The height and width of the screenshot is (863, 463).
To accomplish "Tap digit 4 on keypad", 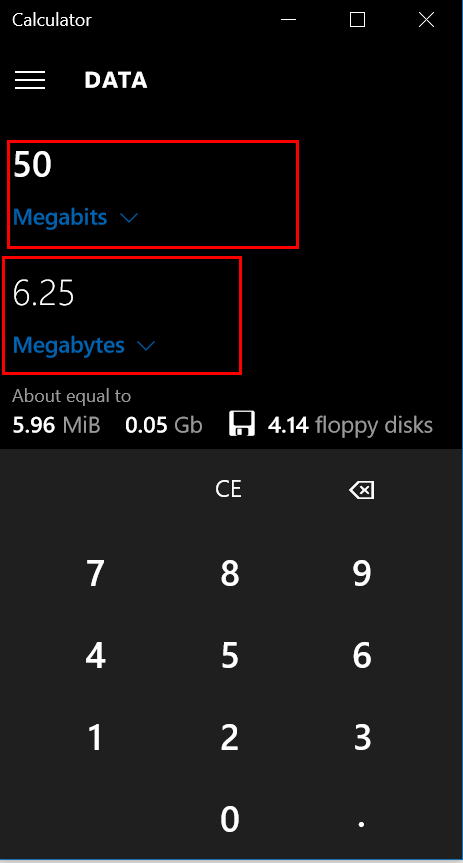I will [x=95, y=656].
